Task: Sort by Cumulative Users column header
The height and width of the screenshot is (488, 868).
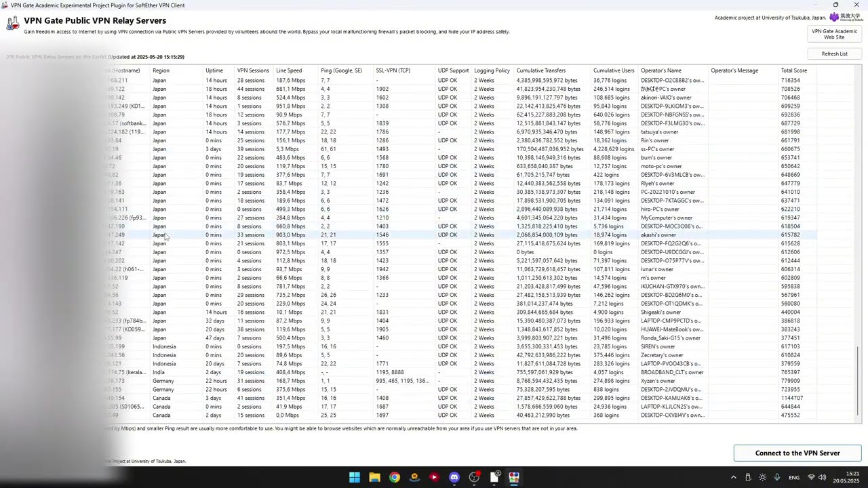Action: (614, 70)
